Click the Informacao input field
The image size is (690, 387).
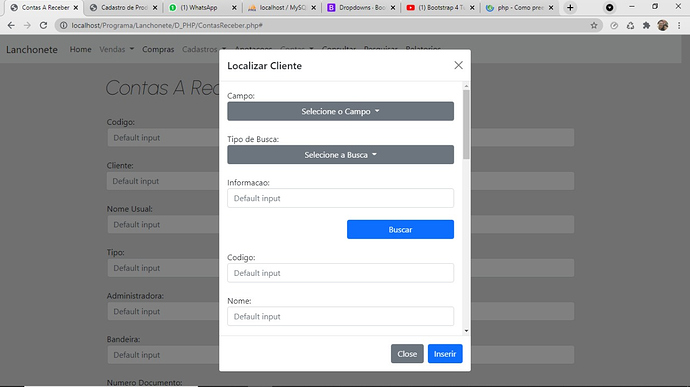coord(340,198)
